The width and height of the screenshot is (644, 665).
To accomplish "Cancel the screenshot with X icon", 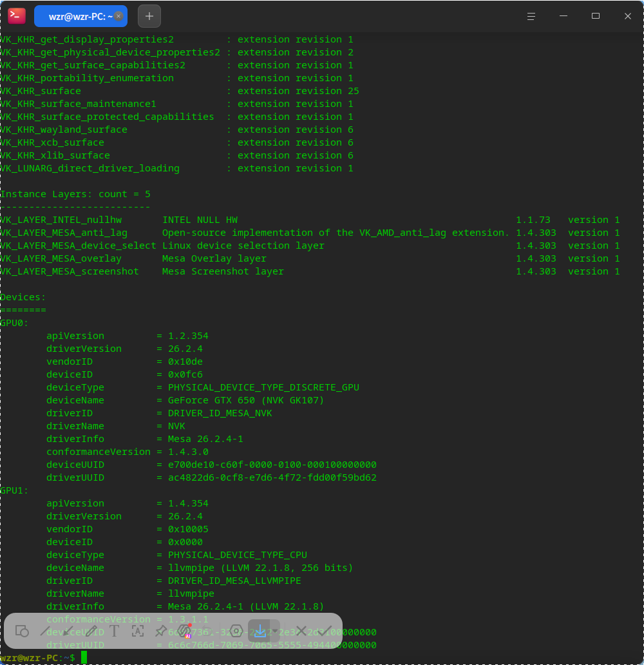I will 301,631.
